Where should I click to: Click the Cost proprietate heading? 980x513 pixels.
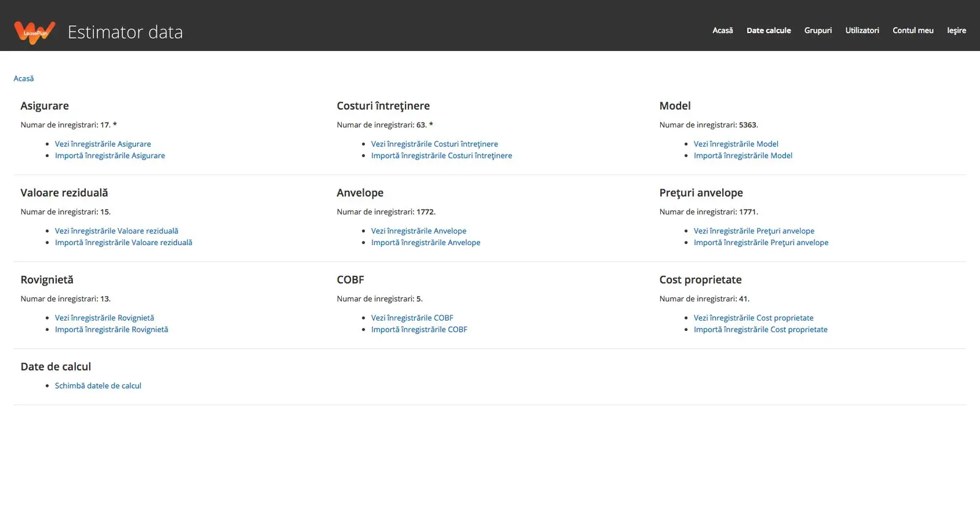coord(701,280)
